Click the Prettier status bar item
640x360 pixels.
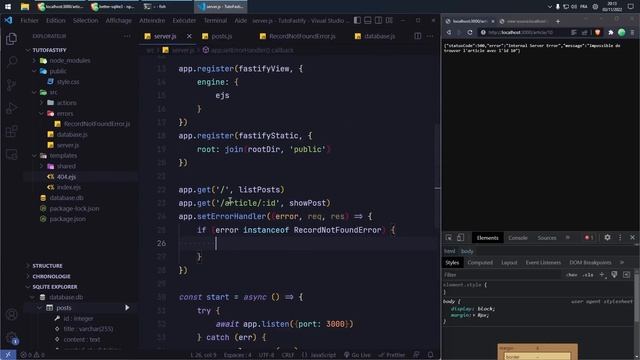click(391, 355)
